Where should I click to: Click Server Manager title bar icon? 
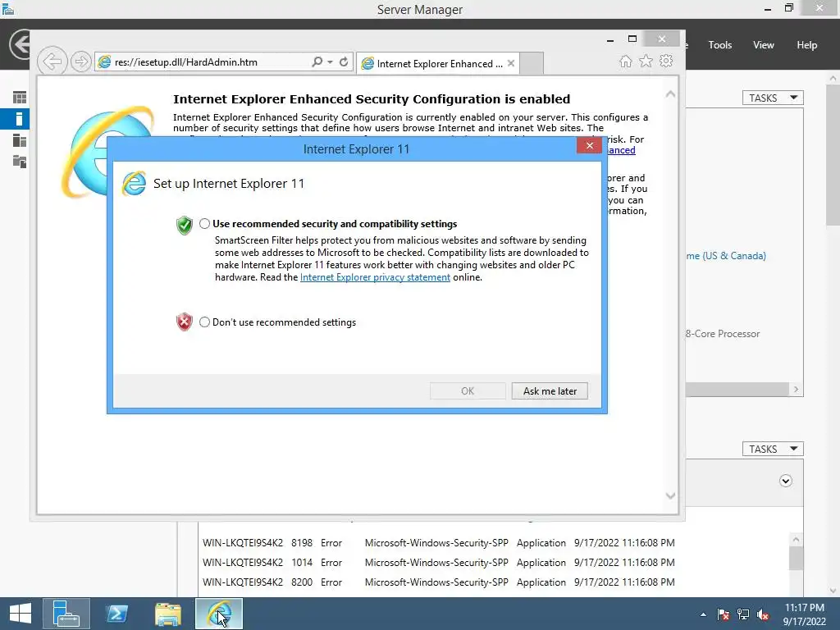point(8,9)
